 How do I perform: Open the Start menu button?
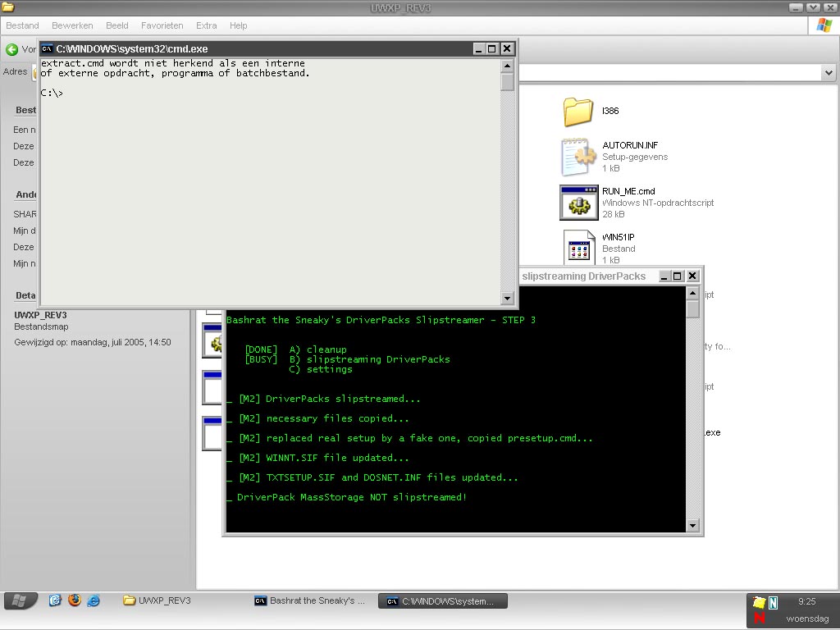pyautogui.click(x=21, y=600)
